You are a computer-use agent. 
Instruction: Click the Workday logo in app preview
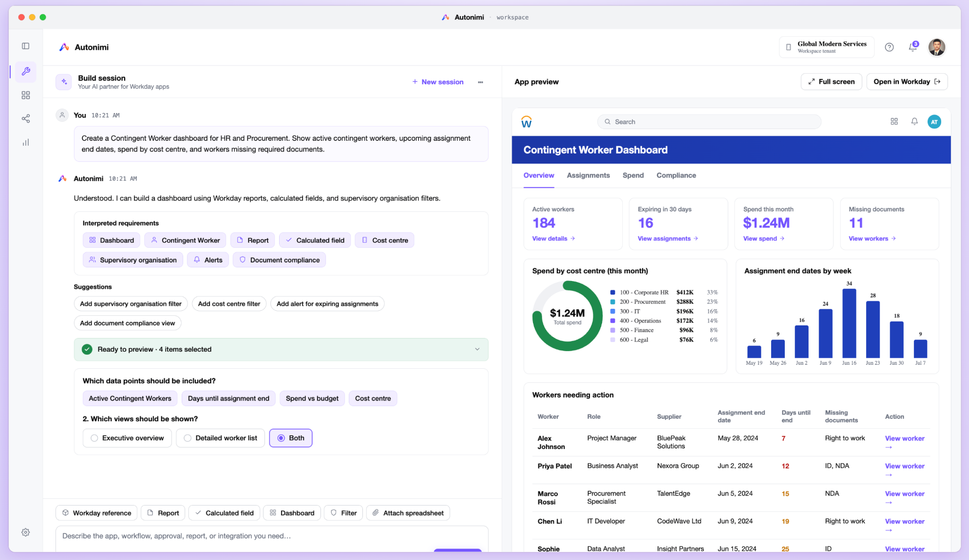point(526,122)
